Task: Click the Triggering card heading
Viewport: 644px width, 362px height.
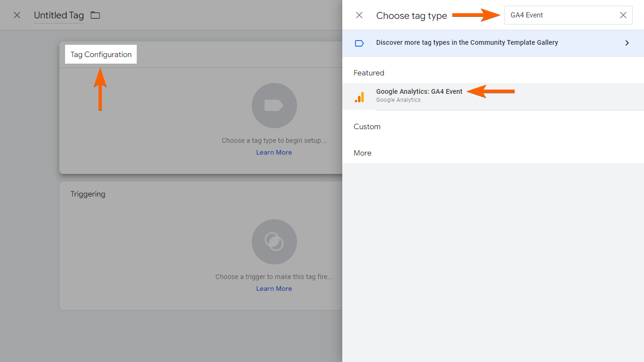Action: [88, 194]
